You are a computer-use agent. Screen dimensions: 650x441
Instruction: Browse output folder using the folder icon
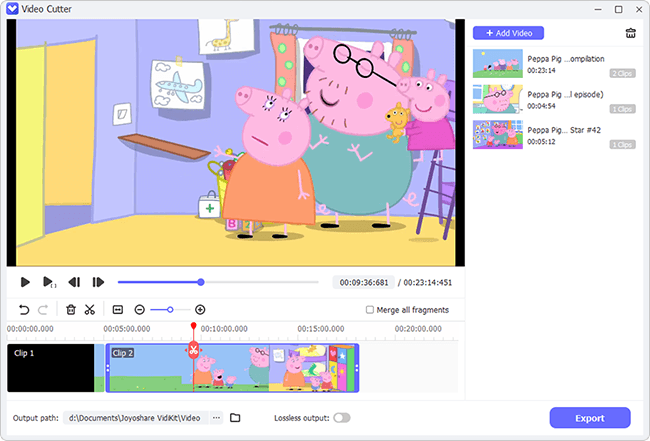(236, 417)
